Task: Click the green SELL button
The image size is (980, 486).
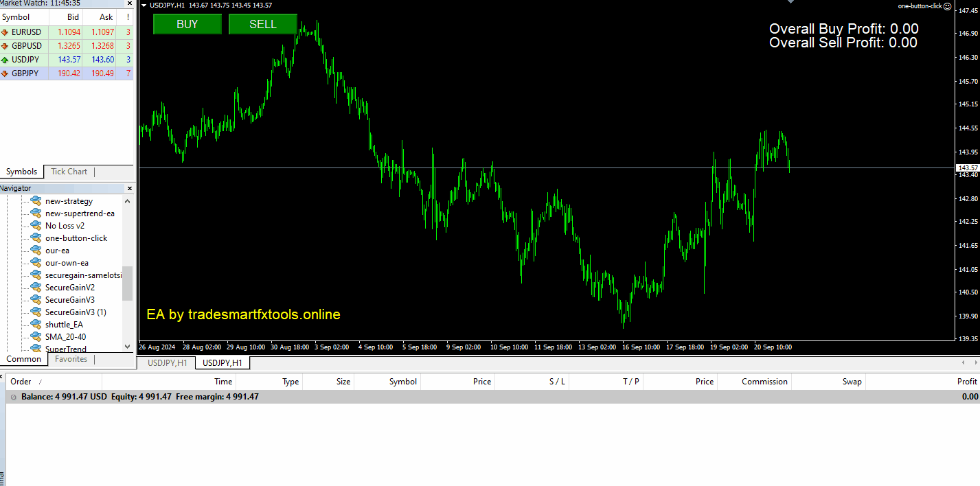Action: pyautogui.click(x=262, y=24)
